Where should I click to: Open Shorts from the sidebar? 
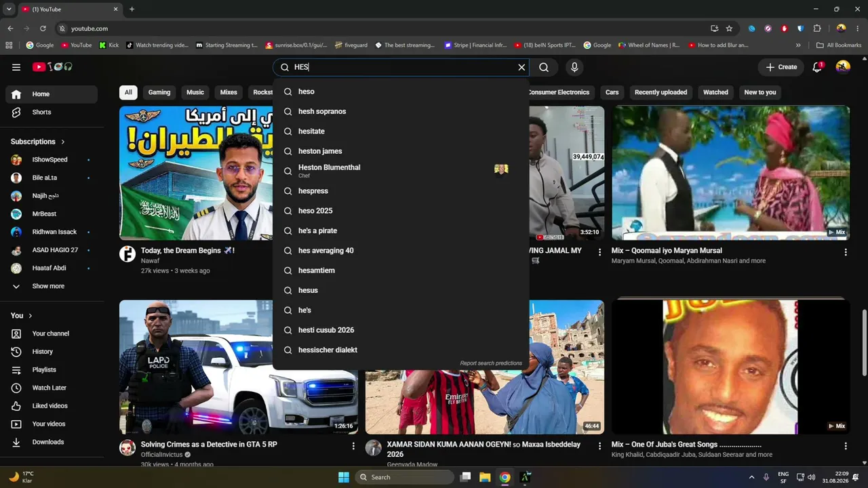[52, 112]
